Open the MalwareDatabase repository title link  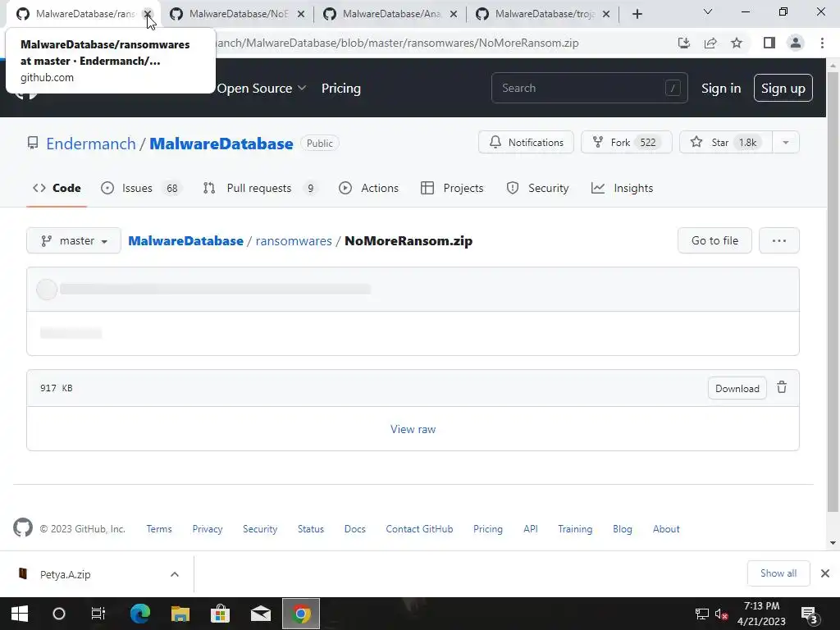[x=221, y=144]
